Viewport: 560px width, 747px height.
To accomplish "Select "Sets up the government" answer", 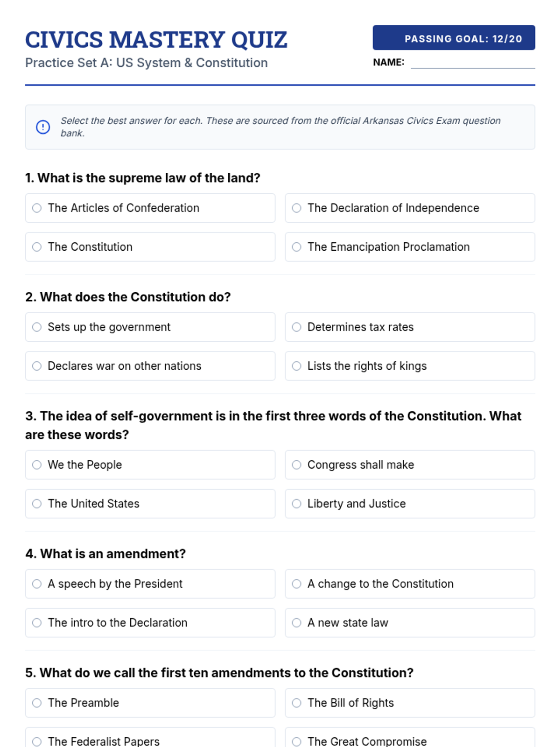I will (x=37, y=327).
